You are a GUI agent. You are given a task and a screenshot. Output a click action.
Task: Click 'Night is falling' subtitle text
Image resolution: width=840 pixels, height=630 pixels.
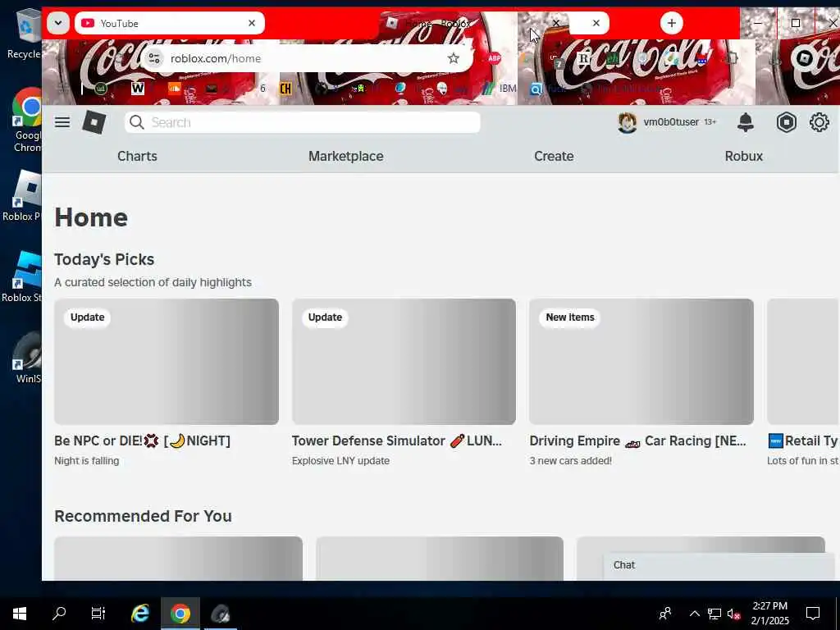[87, 461]
